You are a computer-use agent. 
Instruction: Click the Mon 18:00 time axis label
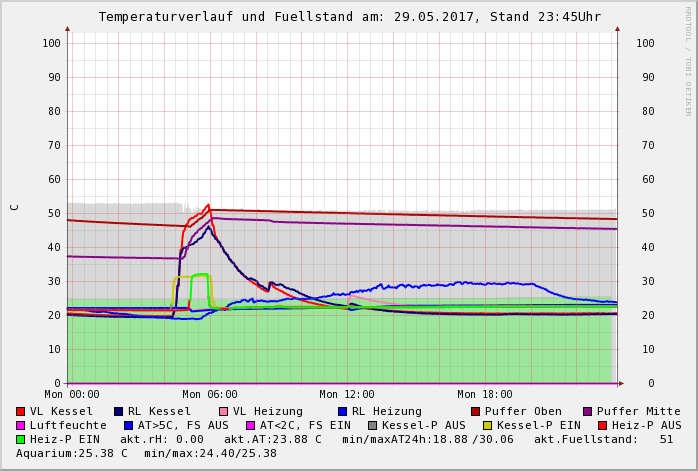point(485,394)
